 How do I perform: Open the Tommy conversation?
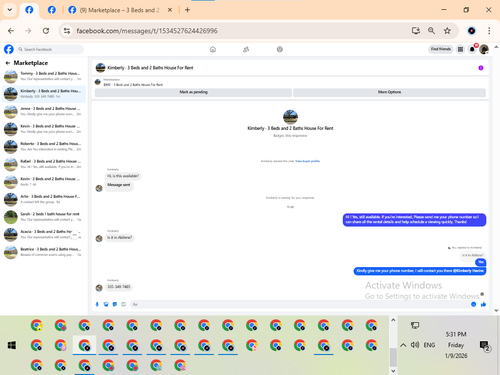(x=44, y=76)
